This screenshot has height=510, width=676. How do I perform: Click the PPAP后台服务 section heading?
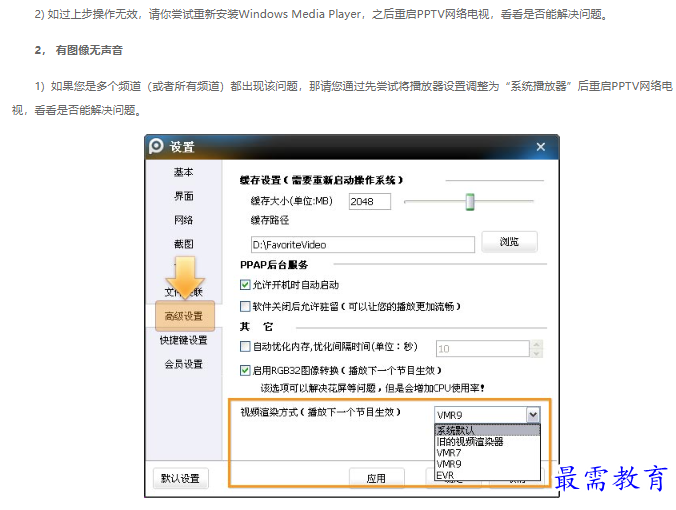click(274, 265)
